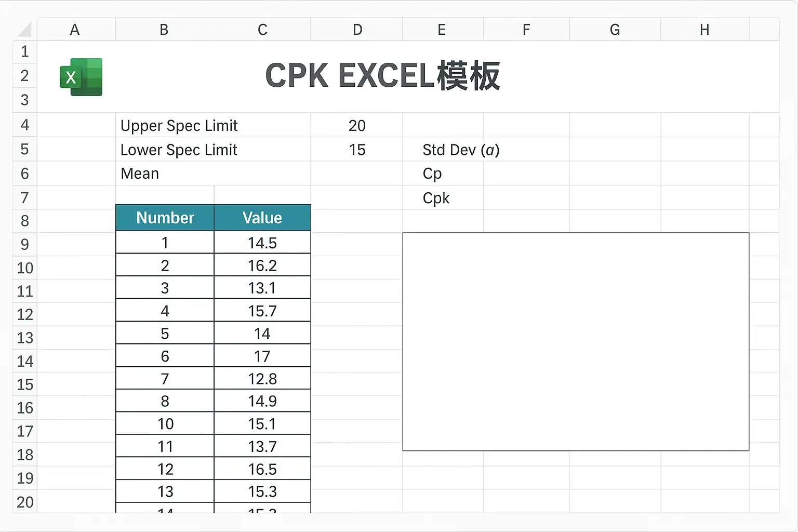Select column G header
This screenshot has width=798, height=532.
coord(615,30)
